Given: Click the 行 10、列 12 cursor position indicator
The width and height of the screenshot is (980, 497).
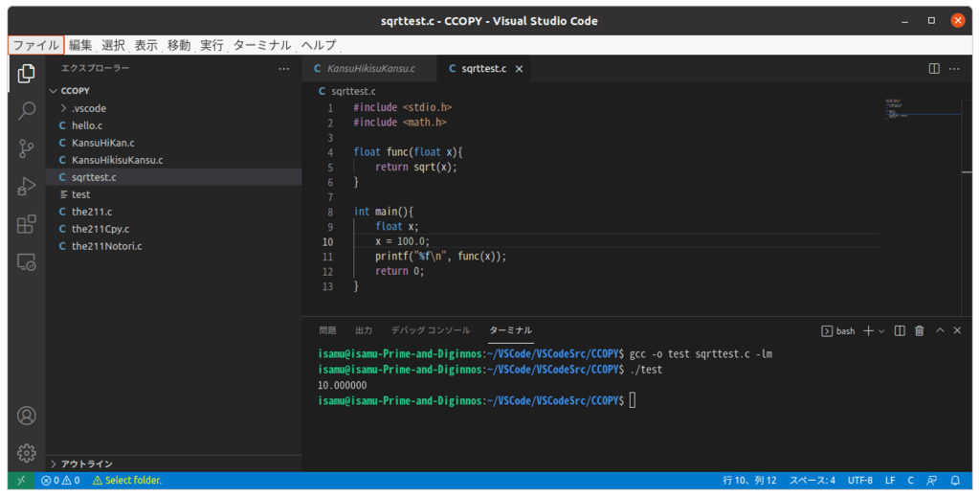Looking at the screenshot, I should coord(749,480).
